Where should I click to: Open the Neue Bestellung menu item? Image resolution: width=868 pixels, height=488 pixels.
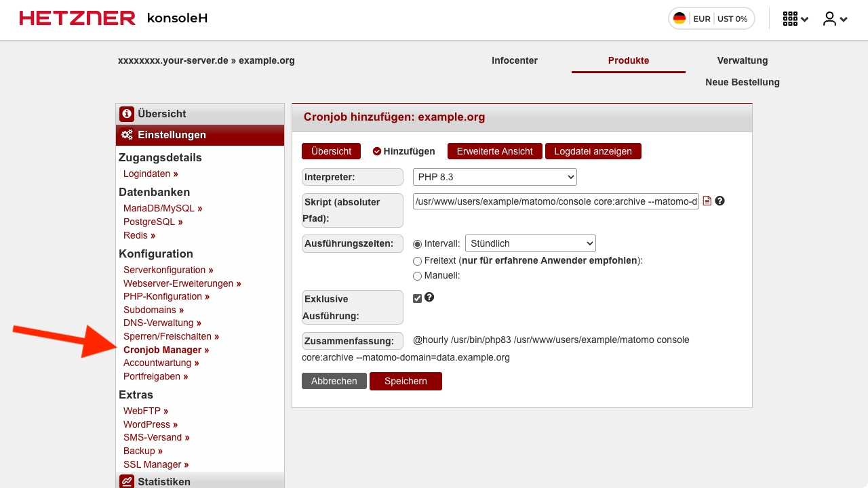[743, 82]
